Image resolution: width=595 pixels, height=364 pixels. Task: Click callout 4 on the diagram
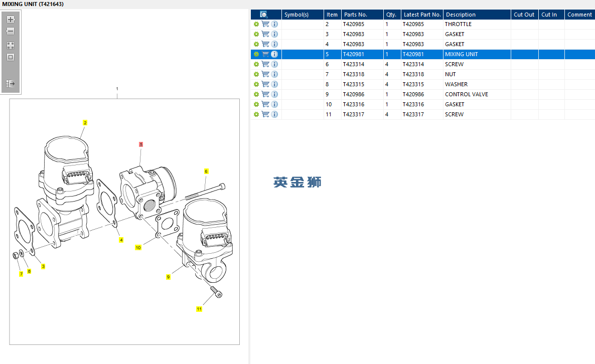point(121,240)
